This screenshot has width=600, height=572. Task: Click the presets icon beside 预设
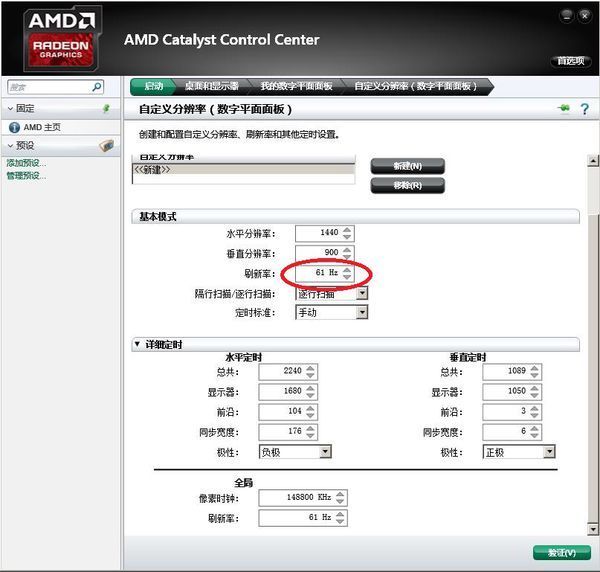point(107,145)
